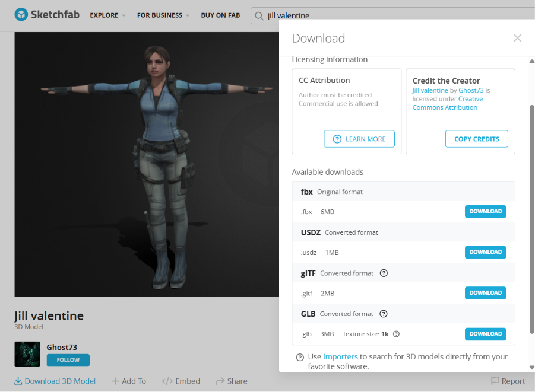
Task: Click the 'Credit the Creator' heading
Action: point(446,81)
